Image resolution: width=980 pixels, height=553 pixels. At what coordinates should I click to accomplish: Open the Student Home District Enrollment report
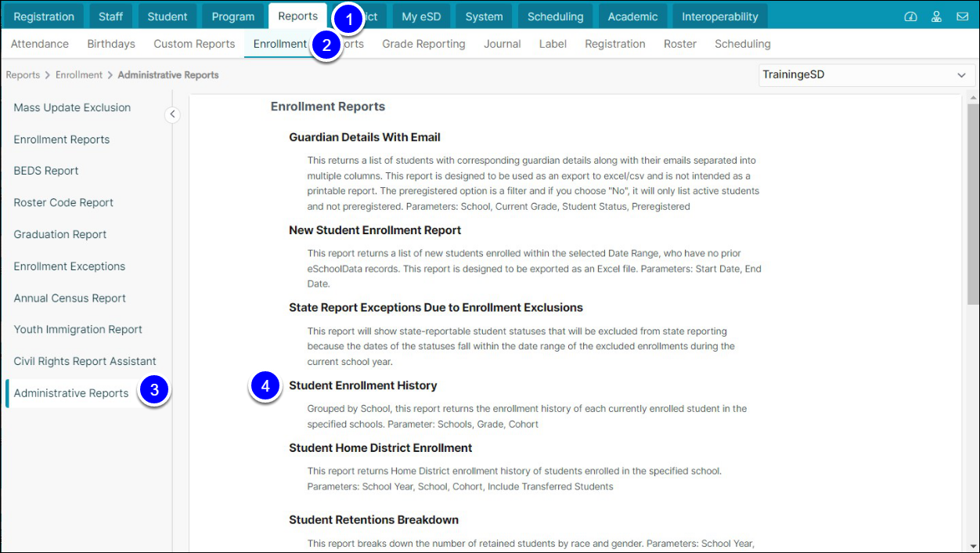pos(380,448)
